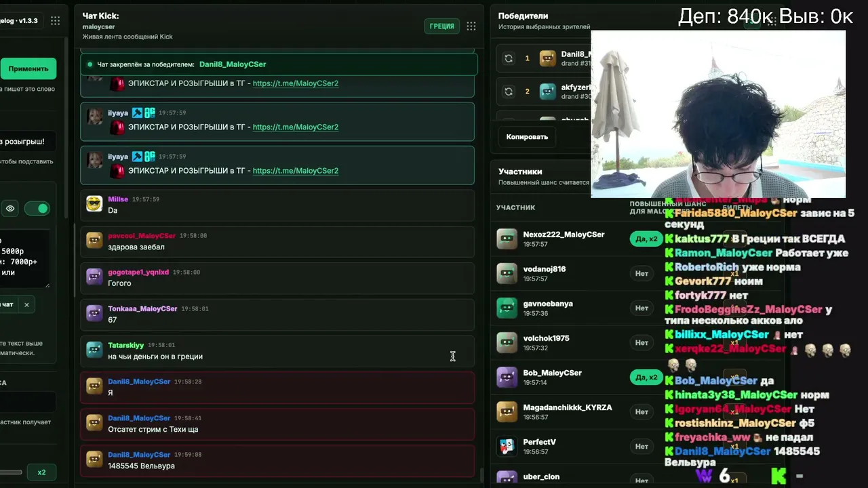Click vodanoj816's avatar in participants list
Screen dimensions: 868x488
coord(507,273)
